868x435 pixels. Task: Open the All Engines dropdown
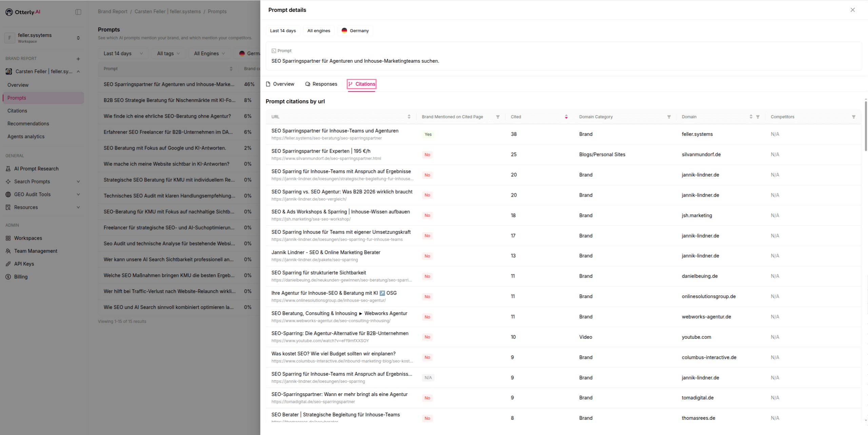tap(210, 54)
